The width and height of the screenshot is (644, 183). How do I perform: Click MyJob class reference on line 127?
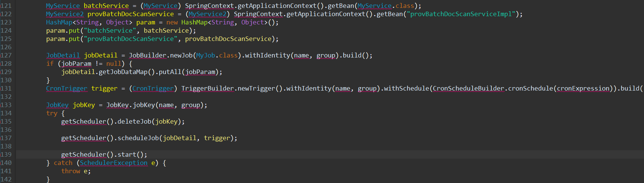pos(206,55)
